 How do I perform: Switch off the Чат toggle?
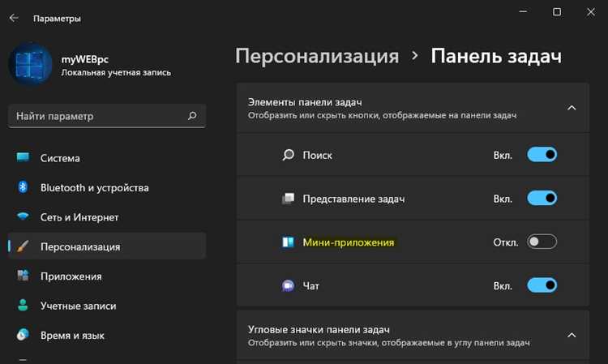(542, 285)
